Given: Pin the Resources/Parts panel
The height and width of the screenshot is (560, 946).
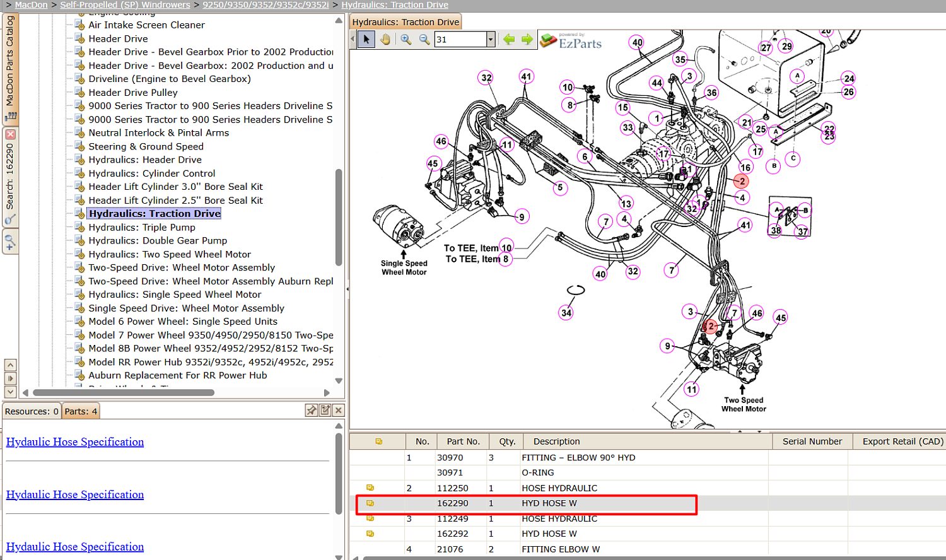Looking at the screenshot, I should (312, 411).
